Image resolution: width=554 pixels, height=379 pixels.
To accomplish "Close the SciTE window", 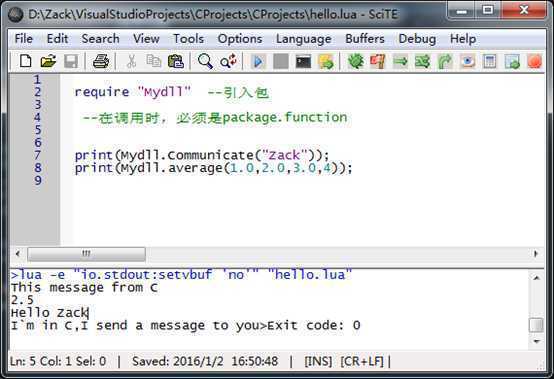I will point(524,11).
